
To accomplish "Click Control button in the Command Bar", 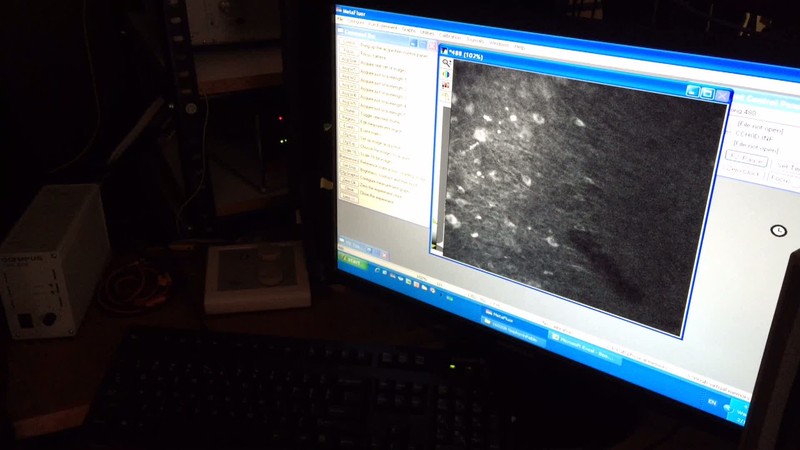I will click(x=348, y=42).
